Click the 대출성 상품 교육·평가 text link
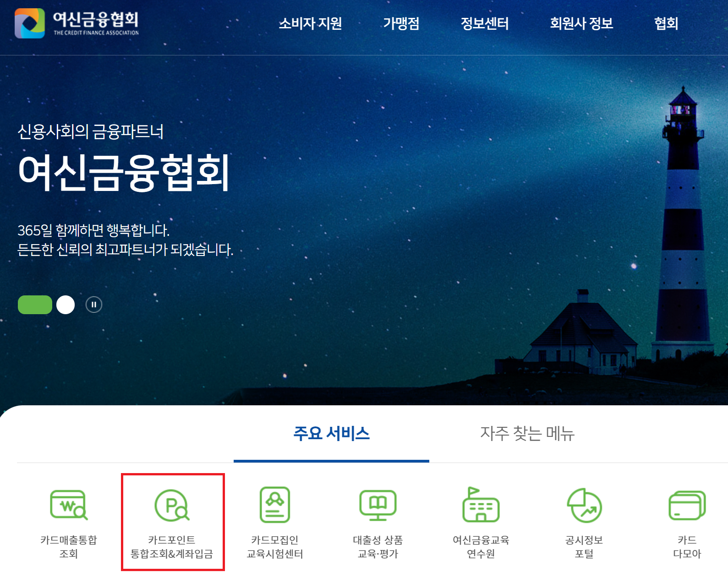 (378, 547)
